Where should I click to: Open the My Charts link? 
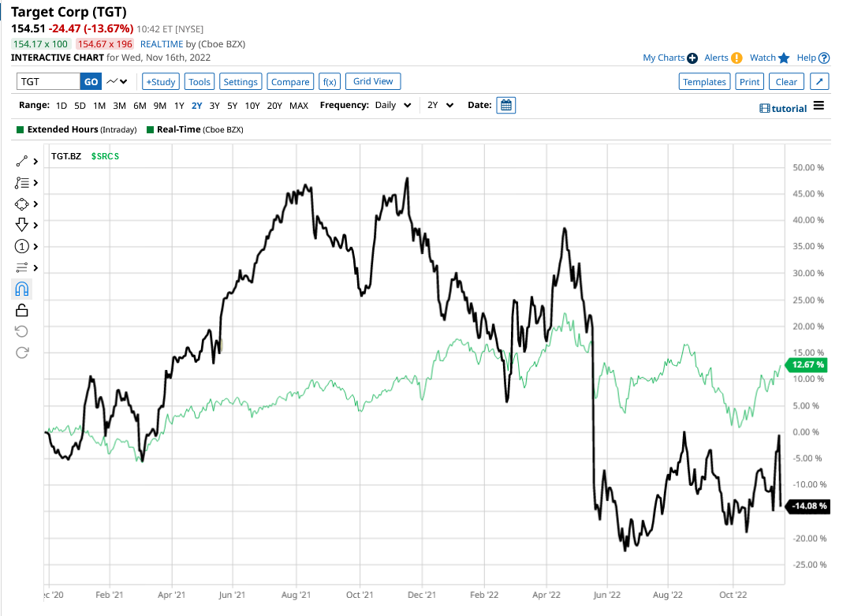(x=663, y=58)
